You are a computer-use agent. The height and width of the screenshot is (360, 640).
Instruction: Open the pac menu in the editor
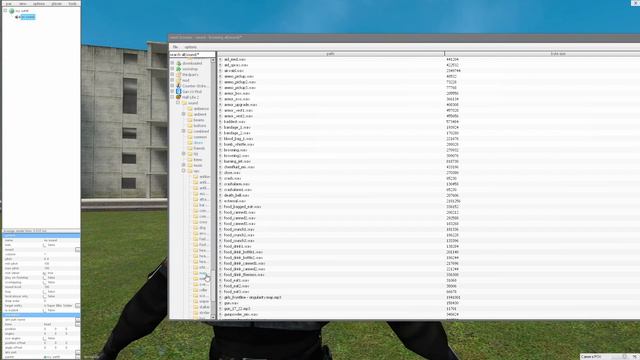(9, 4)
